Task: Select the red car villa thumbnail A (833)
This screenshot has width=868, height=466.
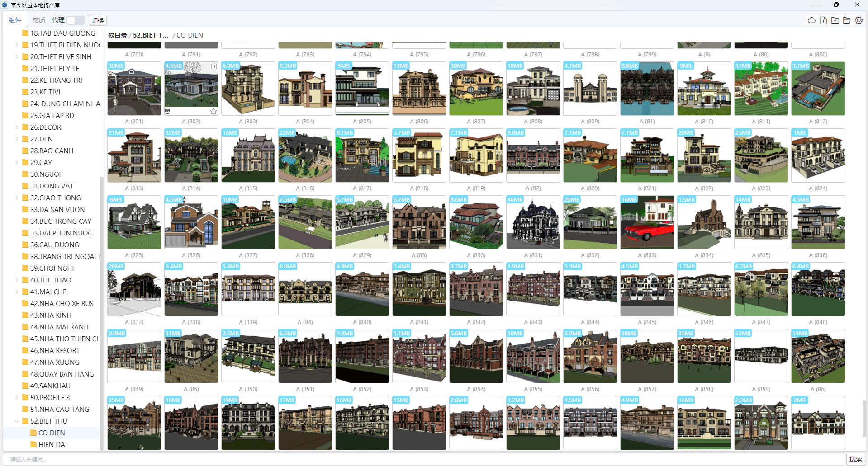Action: pos(647,222)
